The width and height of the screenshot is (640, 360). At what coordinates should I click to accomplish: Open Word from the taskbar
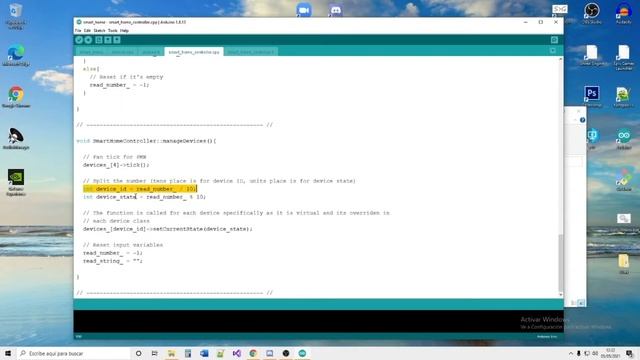[x=204, y=353]
